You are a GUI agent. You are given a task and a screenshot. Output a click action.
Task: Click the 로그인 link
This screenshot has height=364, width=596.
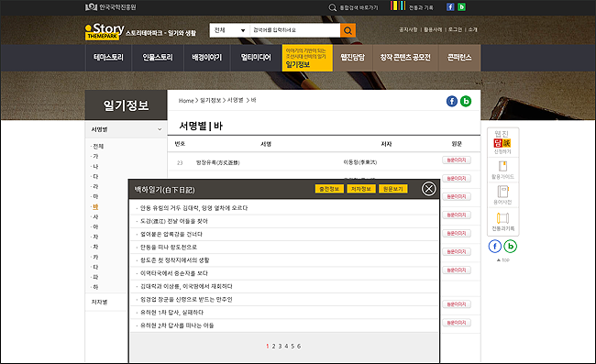click(455, 29)
